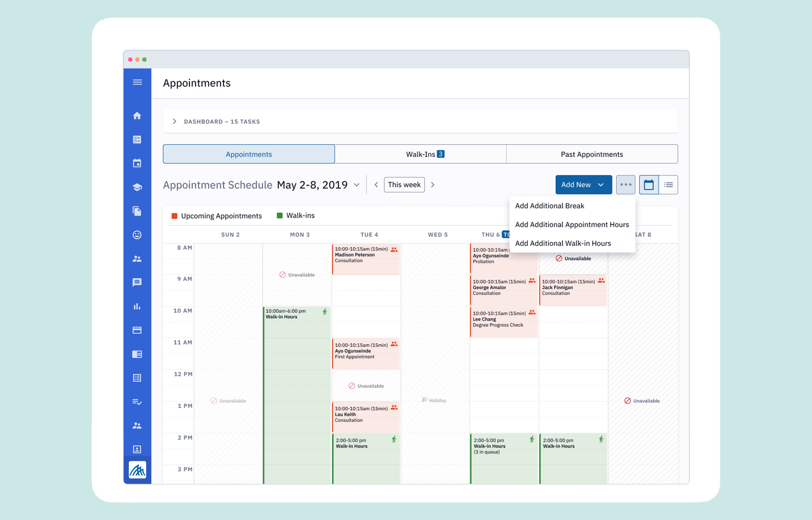The width and height of the screenshot is (812, 520).
Task: Select the Walk-Ins tab
Action: click(420, 154)
